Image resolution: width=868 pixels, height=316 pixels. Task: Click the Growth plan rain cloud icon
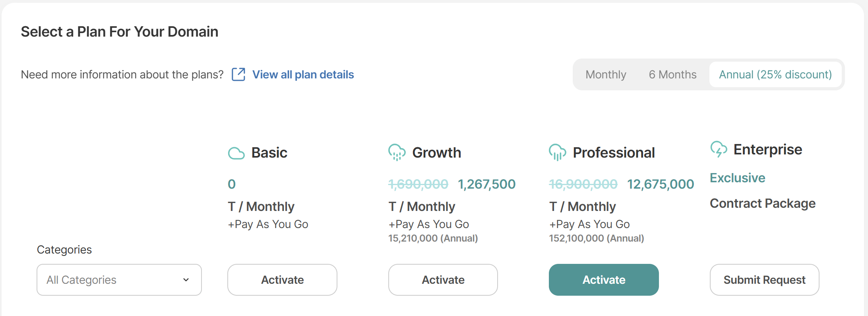point(397,152)
